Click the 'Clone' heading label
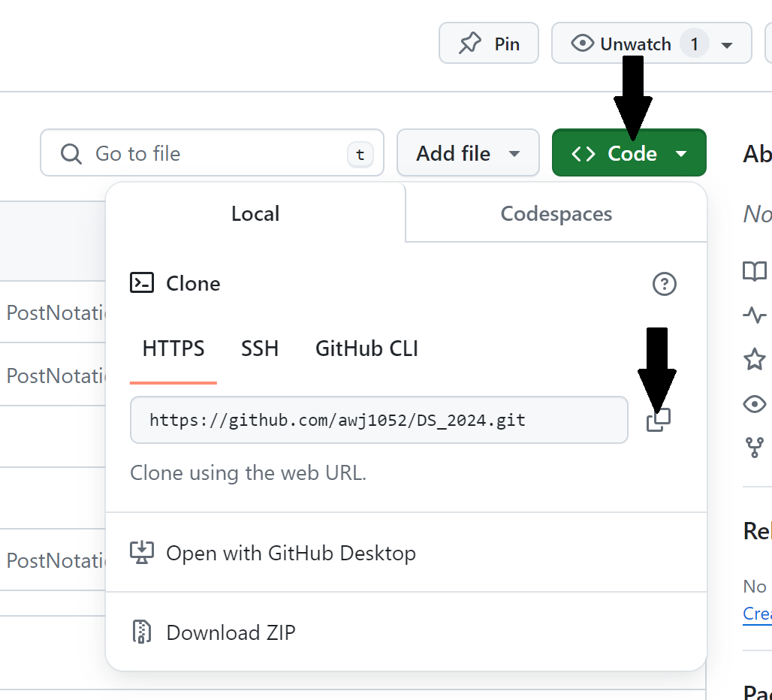Image resolution: width=772 pixels, height=700 pixels. point(193,284)
